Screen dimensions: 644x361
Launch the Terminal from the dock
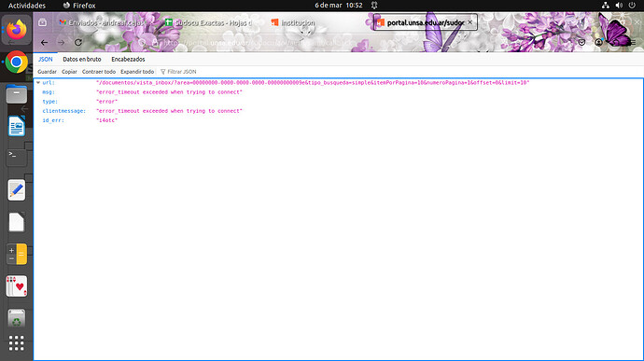(17, 158)
